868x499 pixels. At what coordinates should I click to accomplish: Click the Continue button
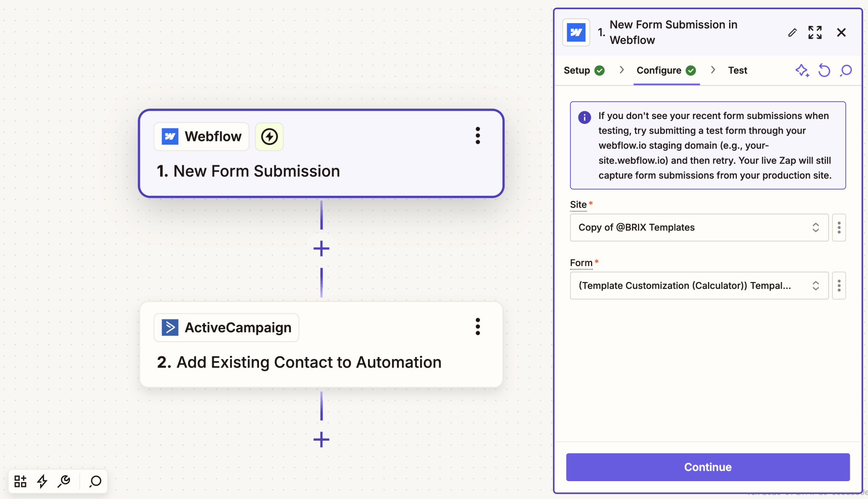coord(708,467)
